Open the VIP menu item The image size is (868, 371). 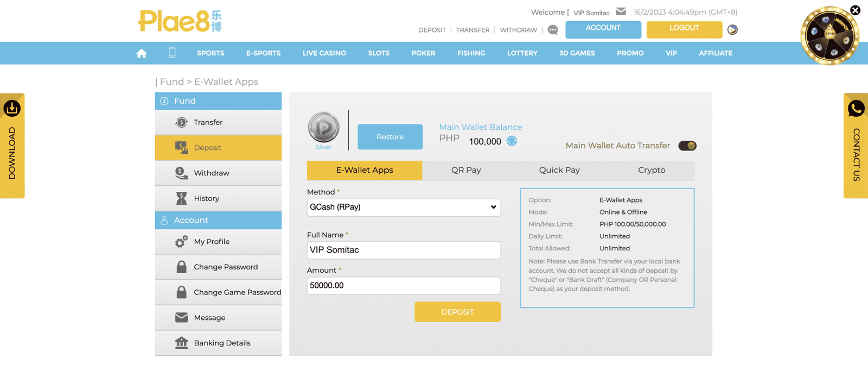pyautogui.click(x=671, y=53)
